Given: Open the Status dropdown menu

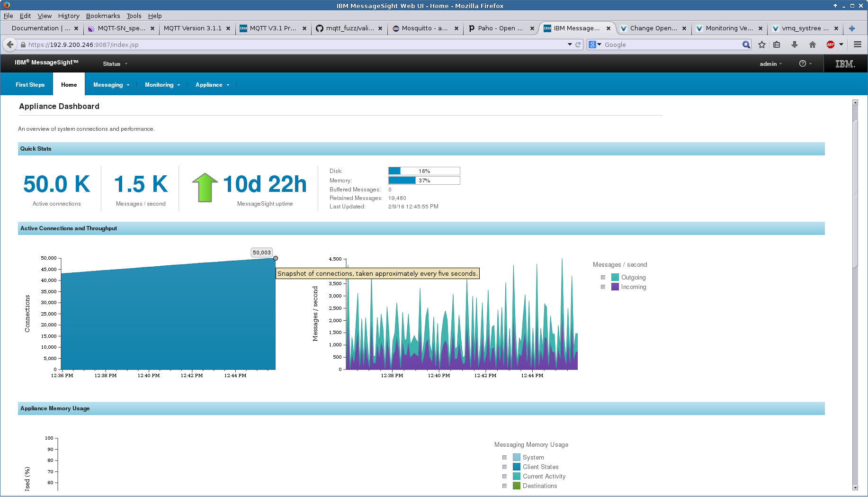Looking at the screenshot, I should click(x=114, y=63).
